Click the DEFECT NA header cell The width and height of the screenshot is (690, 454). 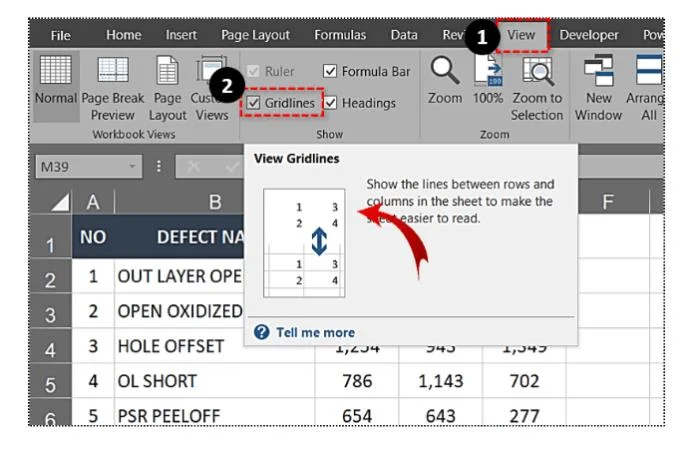tap(179, 237)
